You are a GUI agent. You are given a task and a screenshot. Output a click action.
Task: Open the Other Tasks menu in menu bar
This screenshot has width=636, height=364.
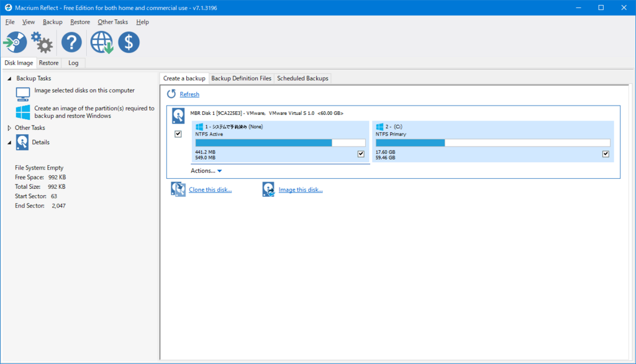tap(113, 22)
